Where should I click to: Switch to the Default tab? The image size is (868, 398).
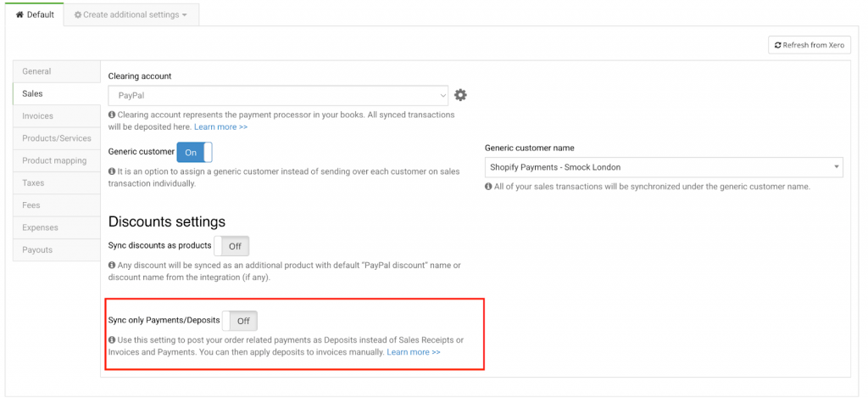tap(35, 14)
